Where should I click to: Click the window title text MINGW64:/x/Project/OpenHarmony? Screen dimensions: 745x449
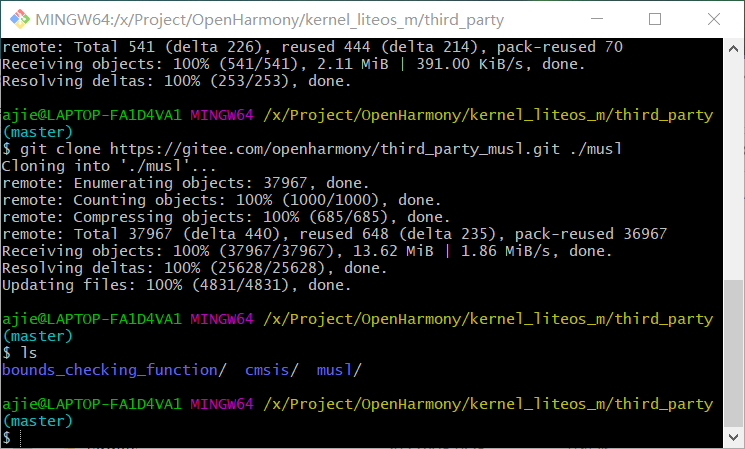click(x=269, y=19)
